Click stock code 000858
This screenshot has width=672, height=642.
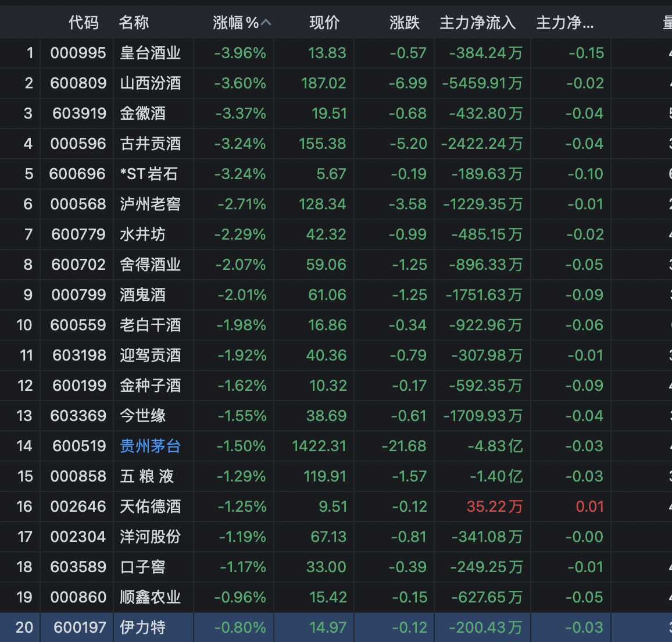78,476
